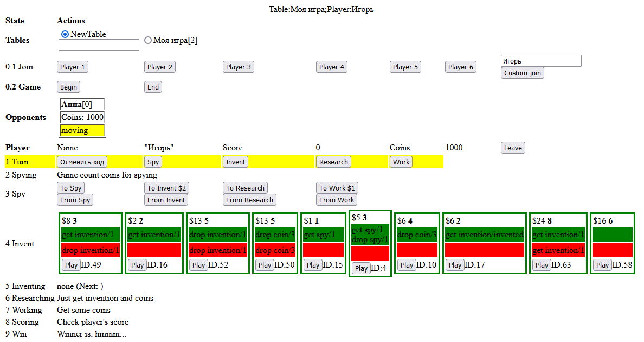644x342 pixels.
Task: Click the green area of card ID:58
Action: (612, 235)
